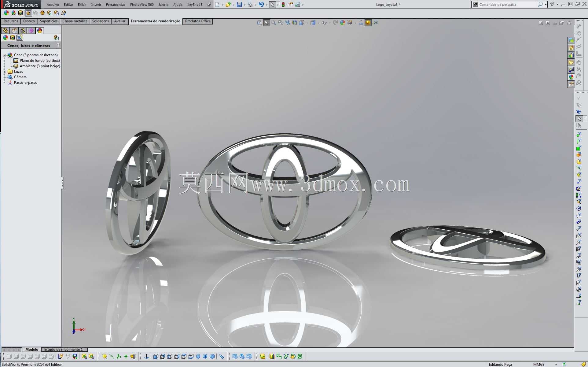This screenshot has width=588, height=367.
Task: Open the Save dropdown arrow
Action: coord(244,5)
